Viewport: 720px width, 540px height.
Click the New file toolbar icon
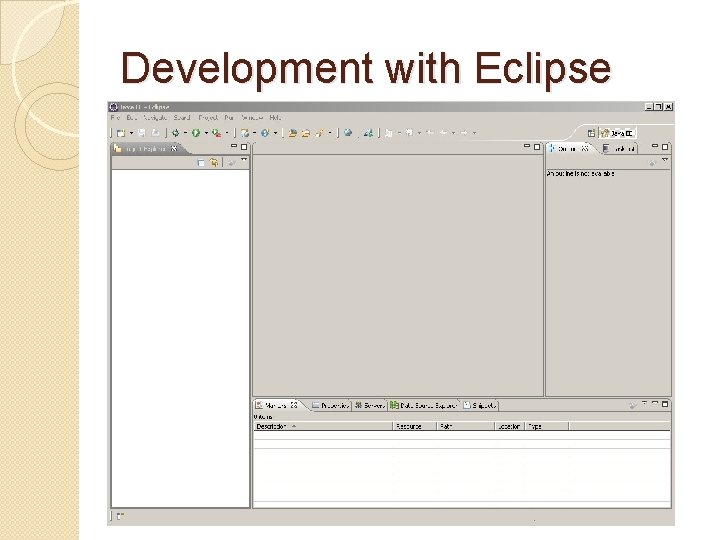(x=121, y=133)
